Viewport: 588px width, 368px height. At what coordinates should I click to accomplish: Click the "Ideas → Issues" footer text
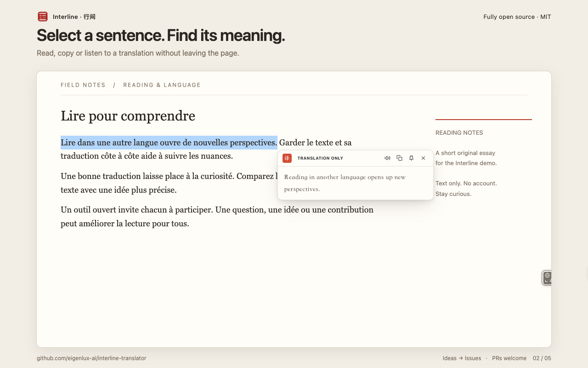coord(462,358)
